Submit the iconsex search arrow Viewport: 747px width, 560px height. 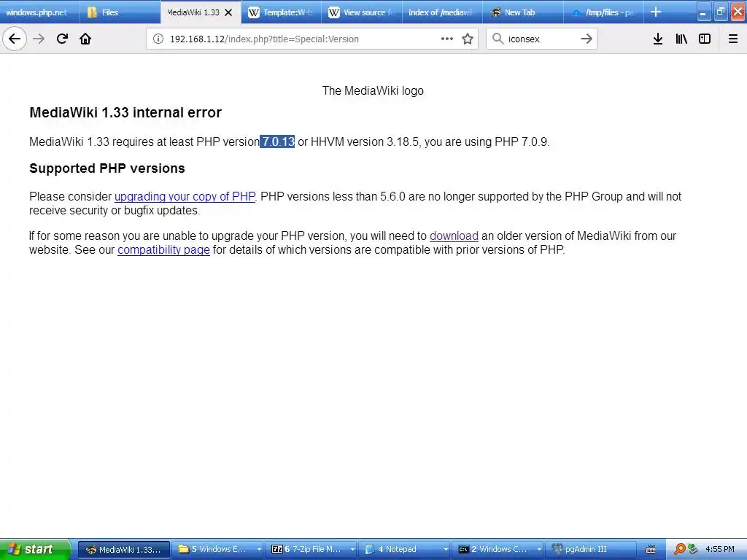[587, 39]
